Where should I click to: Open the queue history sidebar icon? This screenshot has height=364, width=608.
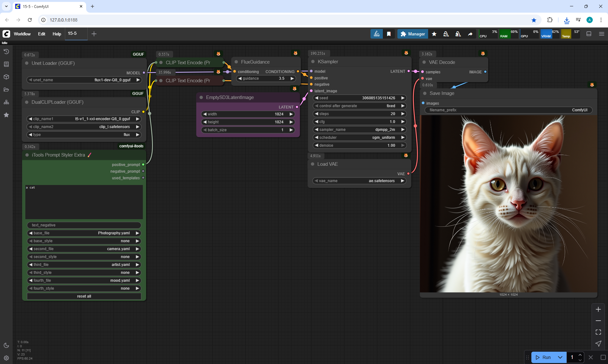pos(6,52)
